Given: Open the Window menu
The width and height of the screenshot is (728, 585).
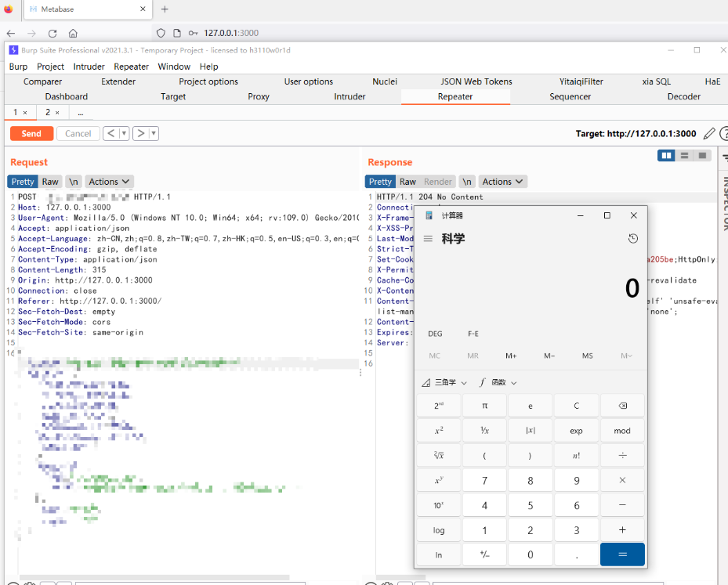Looking at the screenshot, I should [174, 67].
